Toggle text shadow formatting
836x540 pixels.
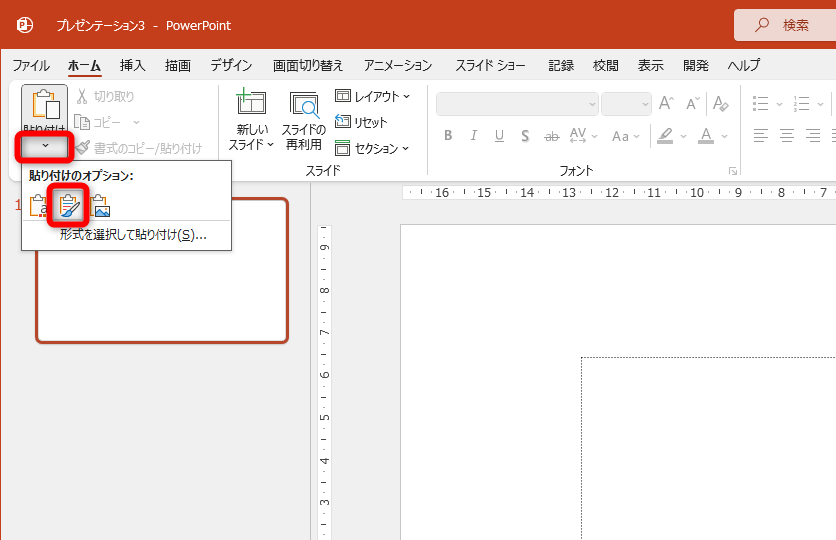[x=525, y=136]
